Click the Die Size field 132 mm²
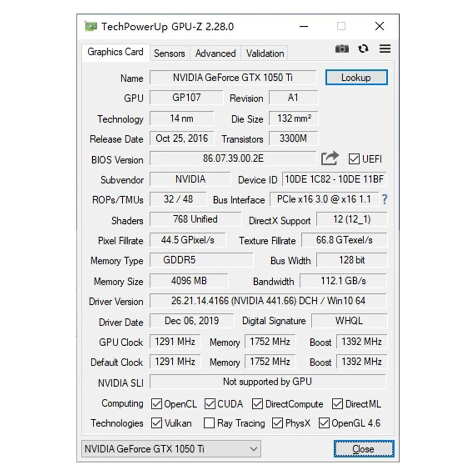This screenshot has width=476, height=476. point(293,119)
